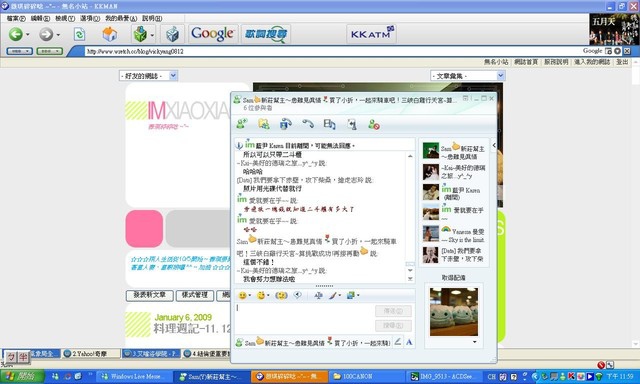
Task: Open the 選項 menu in KKMAN
Action: [x=89, y=18]
